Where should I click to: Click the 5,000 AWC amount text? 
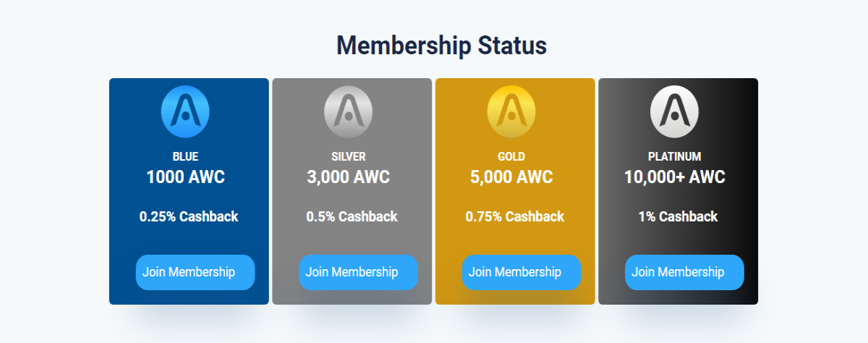[x=511, y=177]
